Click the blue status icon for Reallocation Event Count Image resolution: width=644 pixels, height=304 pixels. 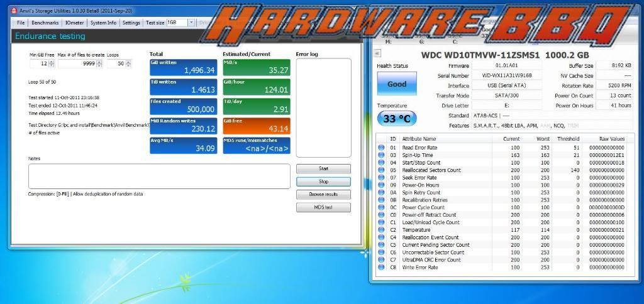pyautogui.click(x=381, y=237)
